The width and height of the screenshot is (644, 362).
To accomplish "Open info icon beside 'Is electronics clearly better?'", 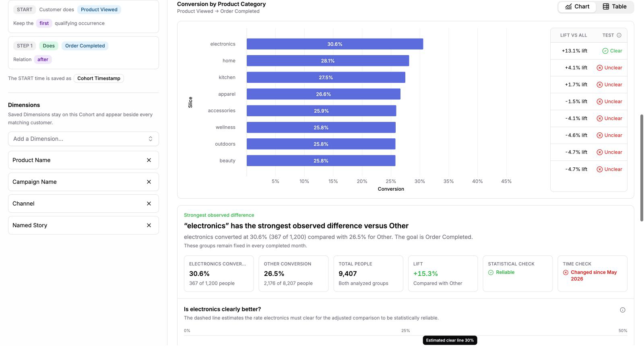I will [623, 310].
